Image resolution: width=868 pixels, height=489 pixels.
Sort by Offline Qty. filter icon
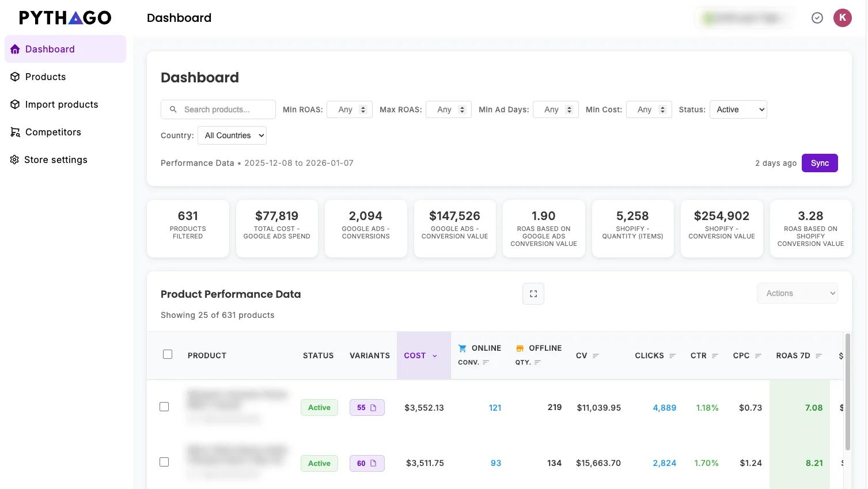537,362
